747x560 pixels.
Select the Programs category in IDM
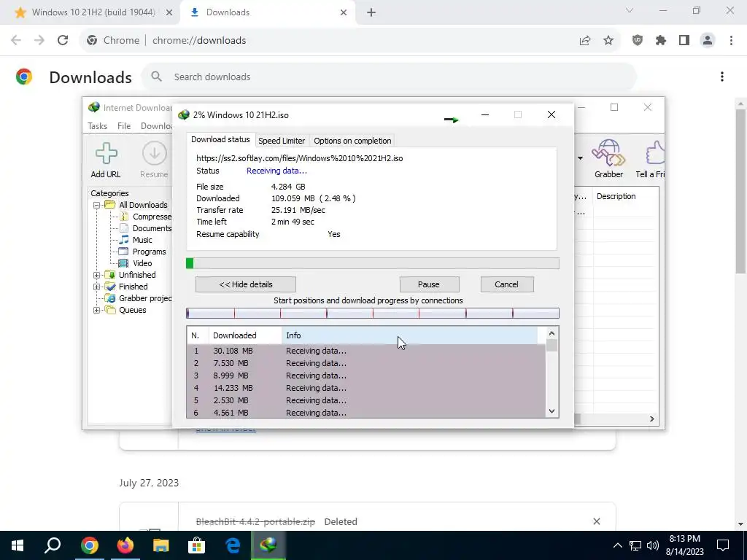[x=149, y=252]
